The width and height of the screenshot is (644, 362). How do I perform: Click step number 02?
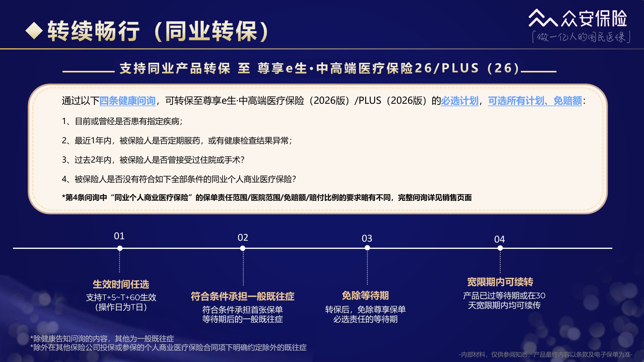pos(243,237)
